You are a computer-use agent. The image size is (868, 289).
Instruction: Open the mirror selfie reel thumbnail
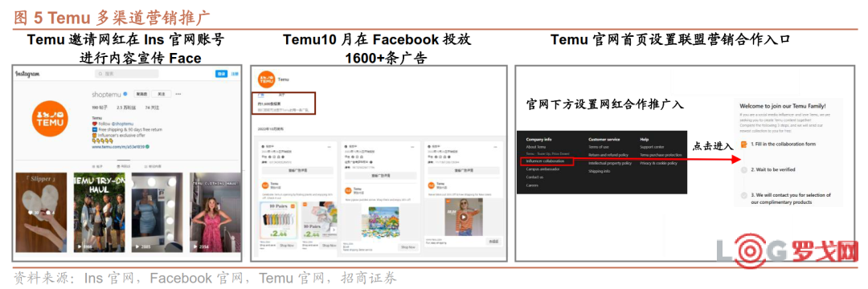click(x=158, y=213)
